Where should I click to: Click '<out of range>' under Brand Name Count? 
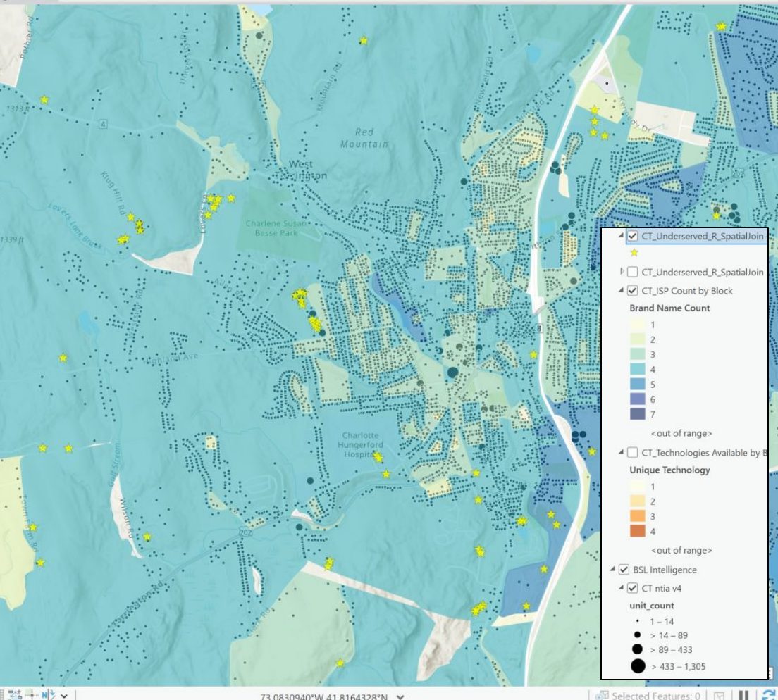[x=681, y=433]
